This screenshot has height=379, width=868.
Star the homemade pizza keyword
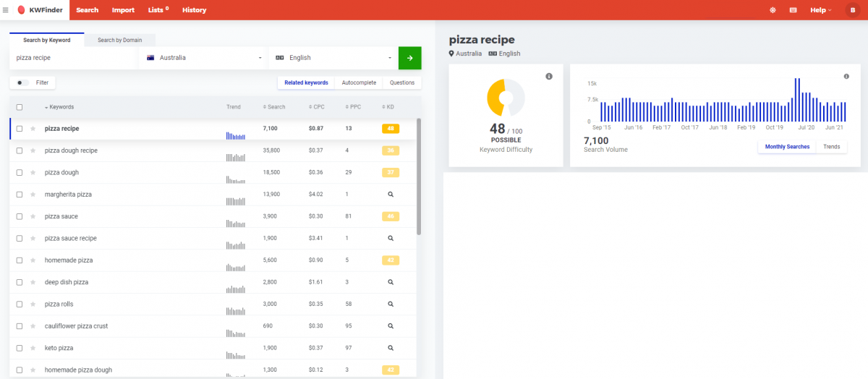coord(33,260)
